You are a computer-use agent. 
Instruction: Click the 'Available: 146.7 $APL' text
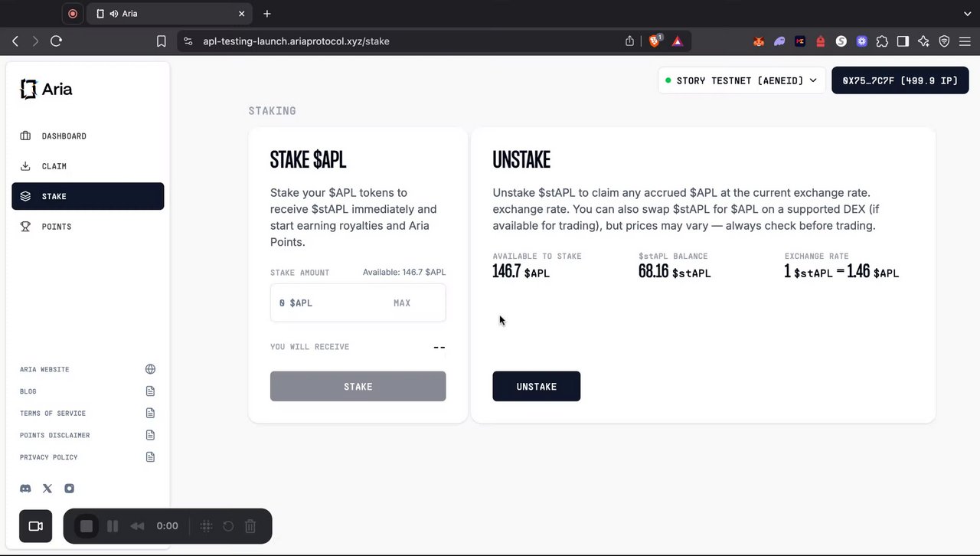click(403, 273)
